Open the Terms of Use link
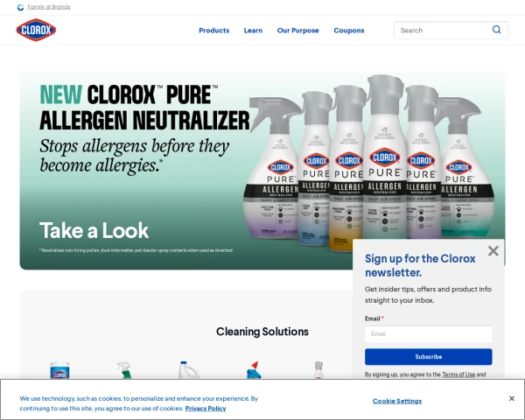 click(458, 374)
